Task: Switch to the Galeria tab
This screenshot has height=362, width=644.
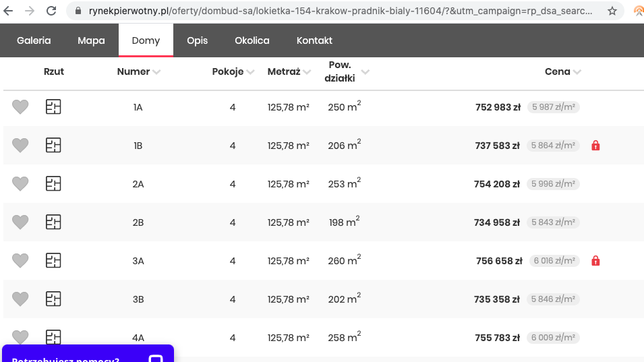Action: point(34,40)
